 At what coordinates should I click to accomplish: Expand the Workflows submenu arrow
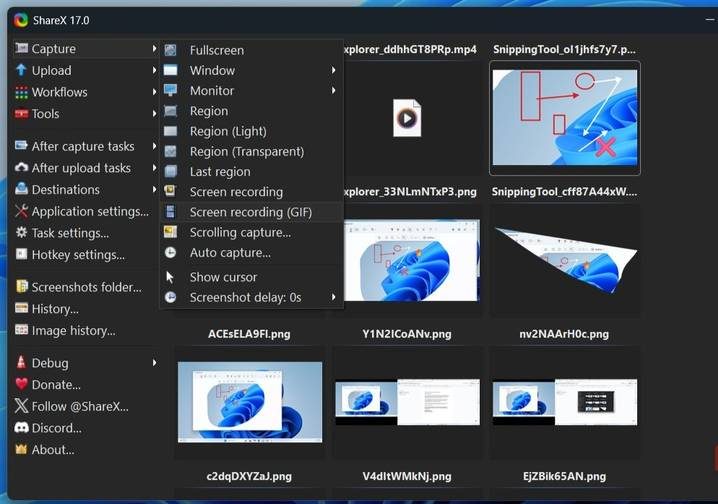pyautogui.click(x=154, y=92)
